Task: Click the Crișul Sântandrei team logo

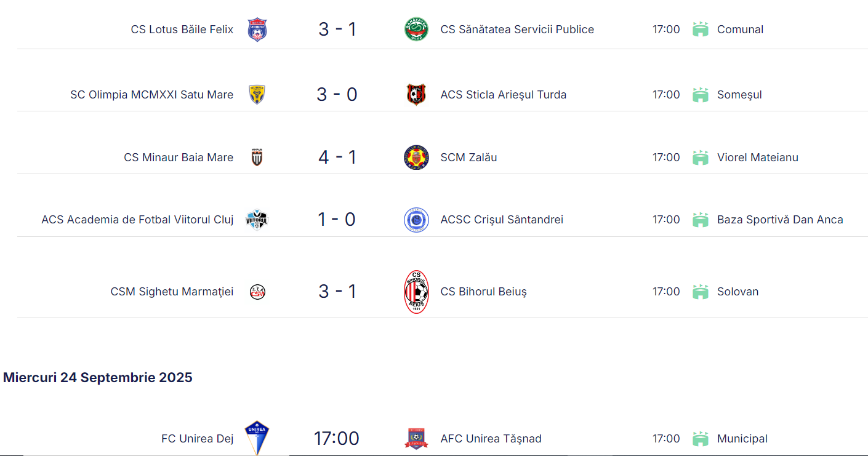Action: 416,220
